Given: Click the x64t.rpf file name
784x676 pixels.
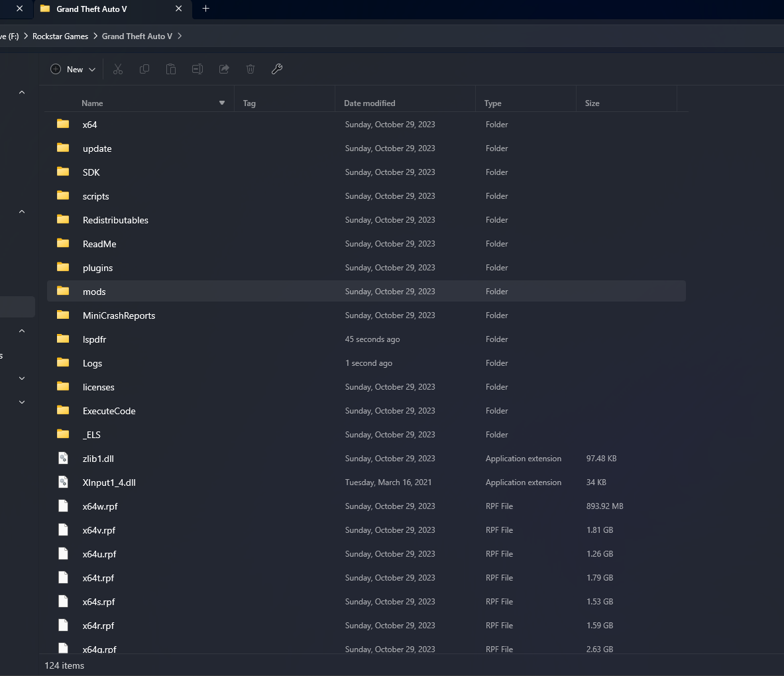Looking at the screenshot, I should [x=99, y=578].
